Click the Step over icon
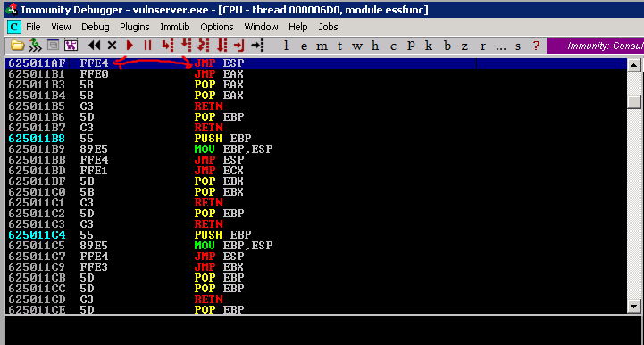Screen dimensions: 644x345 (186, 46)
